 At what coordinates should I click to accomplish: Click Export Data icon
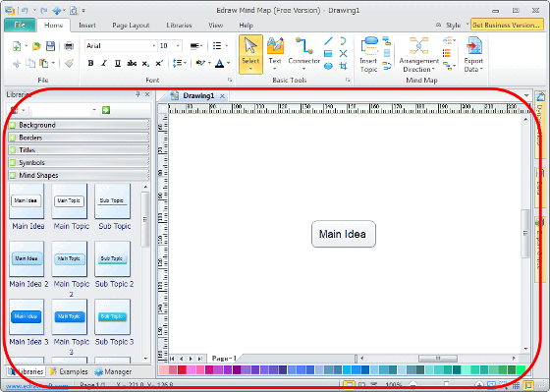[473, 54]
